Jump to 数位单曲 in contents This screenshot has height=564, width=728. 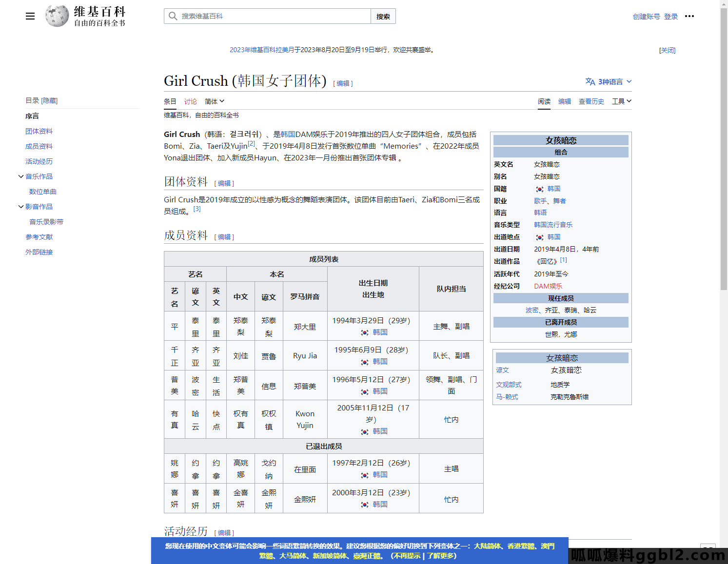tap(43, 192)
